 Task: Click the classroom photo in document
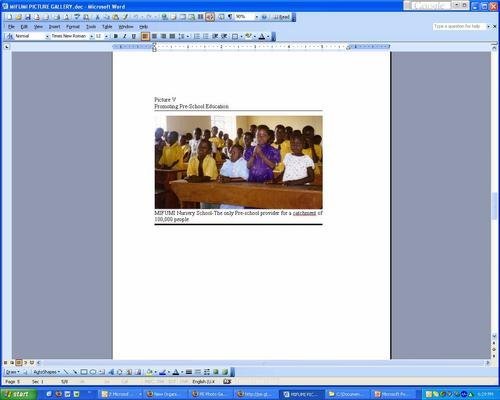click(238, 162)
